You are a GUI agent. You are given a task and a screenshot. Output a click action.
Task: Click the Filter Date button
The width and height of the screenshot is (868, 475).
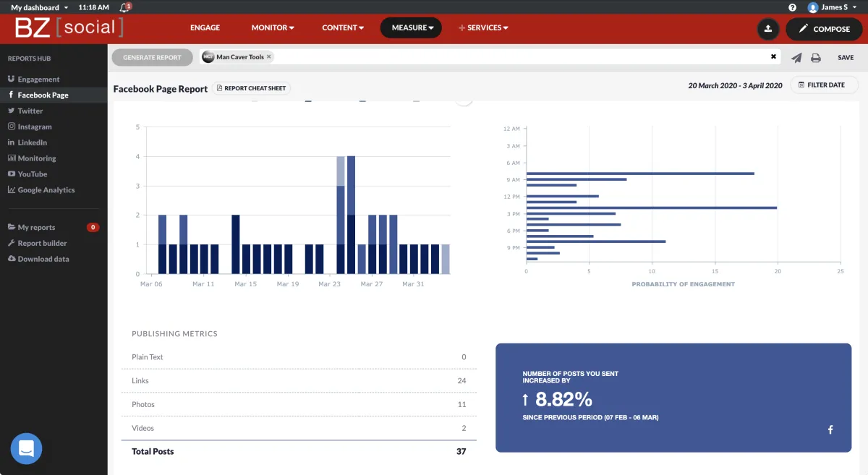824,85
